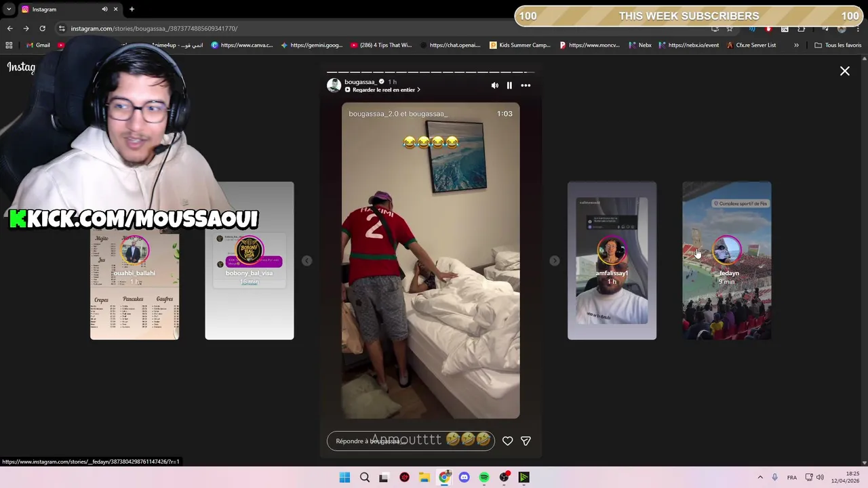Close the Instagram browser tab
868x488 pixels.
(115, 9)
